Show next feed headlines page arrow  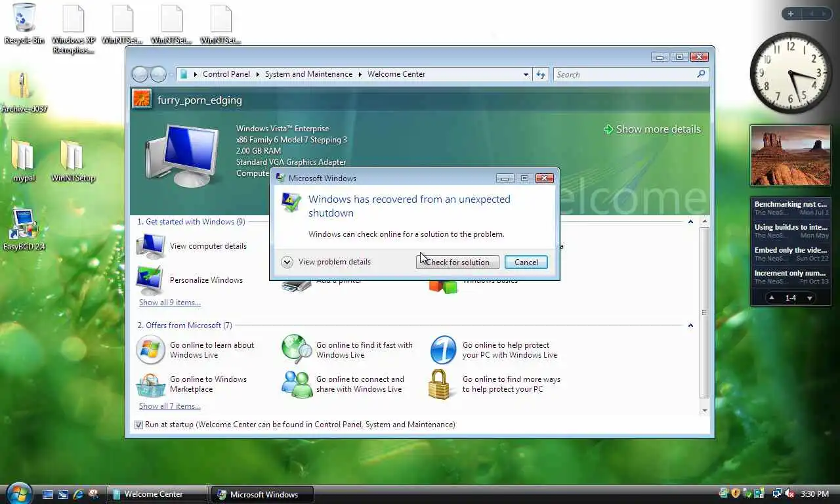point(810,298)
